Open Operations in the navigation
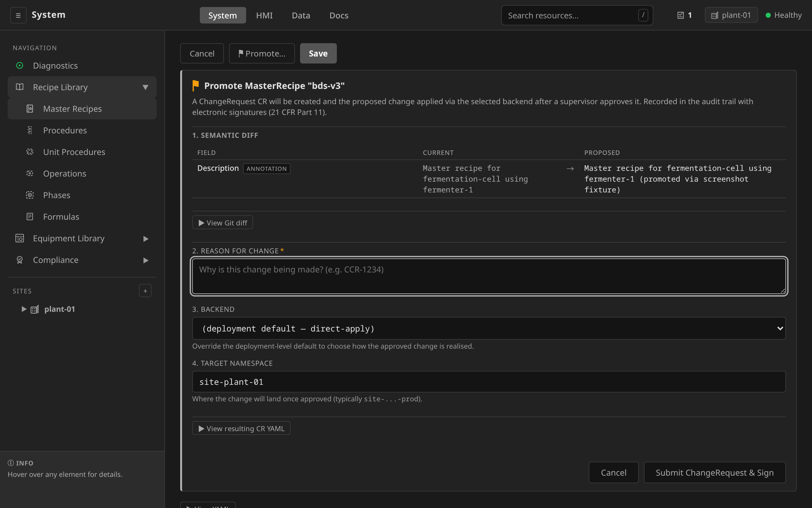The width and height of the screenshot is (812, 508). (x=82, y=173)
